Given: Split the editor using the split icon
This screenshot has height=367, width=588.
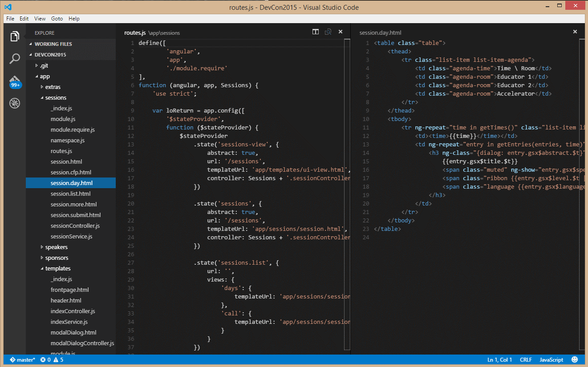Looking at the screenshot, I should tap(315, 32).
